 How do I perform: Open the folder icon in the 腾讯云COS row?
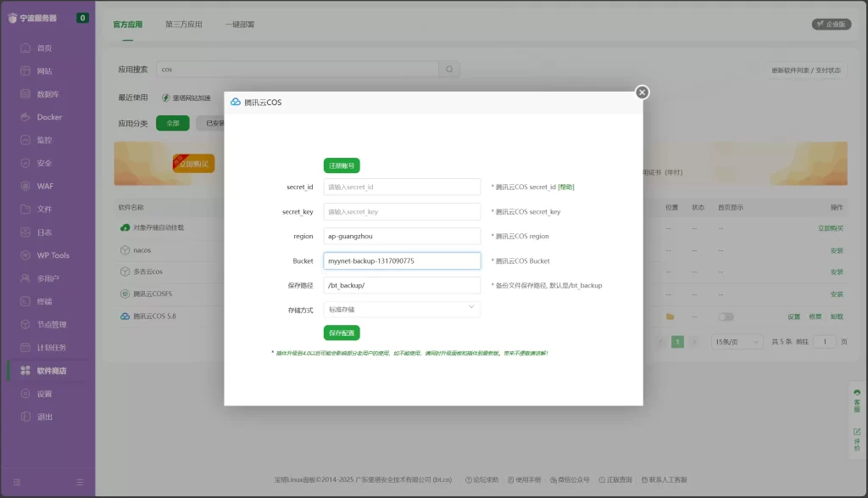pyautogui.click(x=670, y=316)
